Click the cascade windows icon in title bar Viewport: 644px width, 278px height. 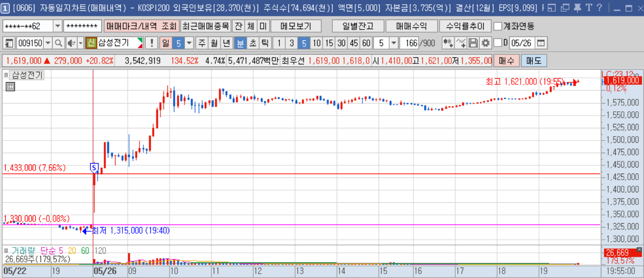[x=565, y=8]
